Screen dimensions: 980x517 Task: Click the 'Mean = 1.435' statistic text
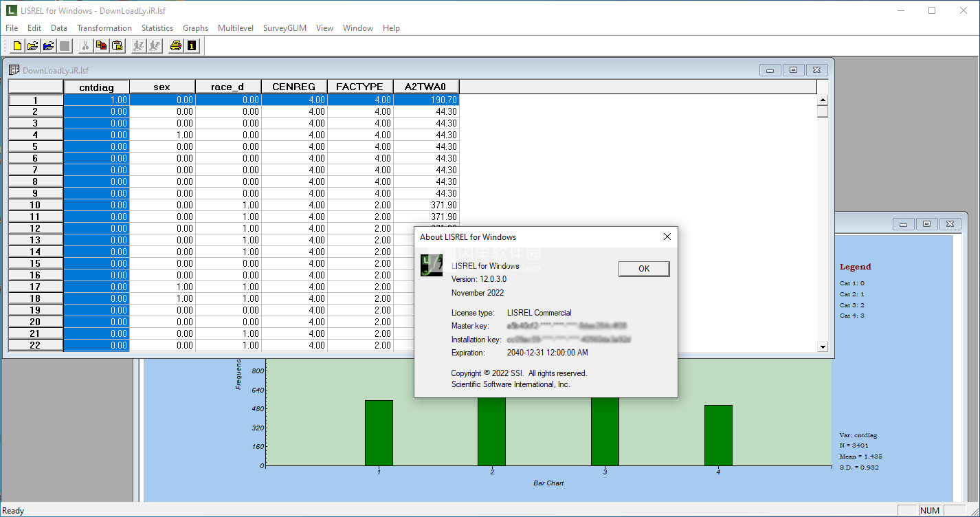pos(860,456)
